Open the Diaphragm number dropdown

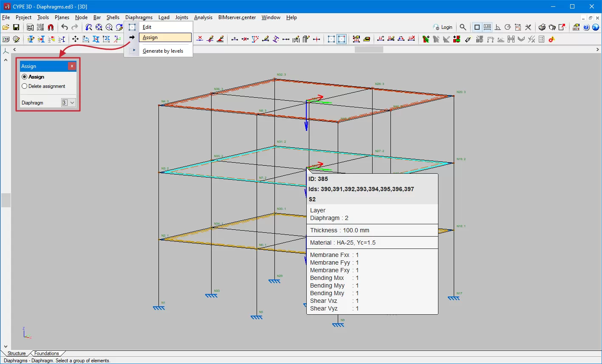coord(68,103)
